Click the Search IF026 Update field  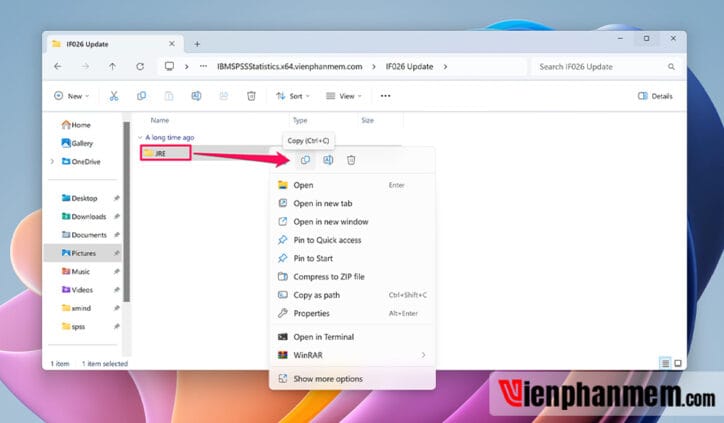(606, 67)
